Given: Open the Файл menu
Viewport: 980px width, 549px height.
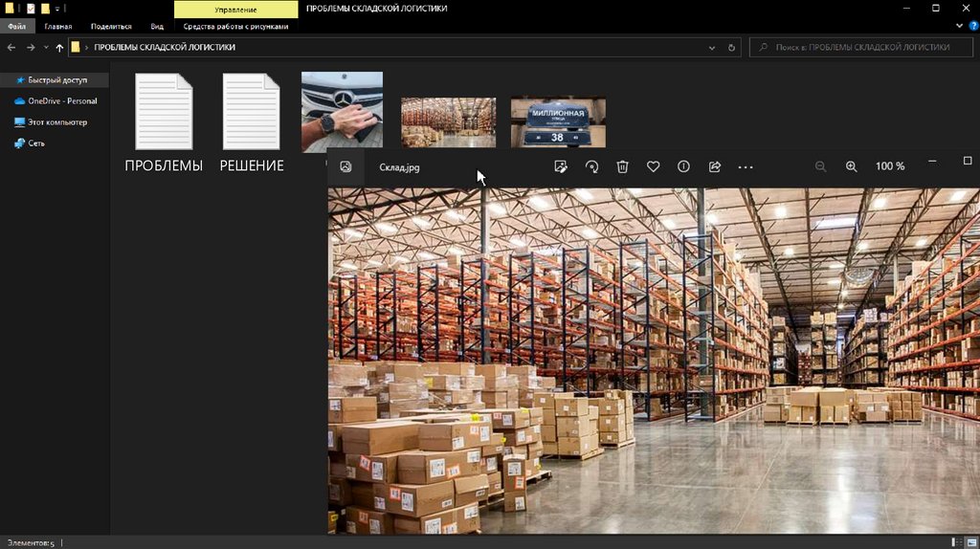Looking at the screenshot, I should pos(16,27).
